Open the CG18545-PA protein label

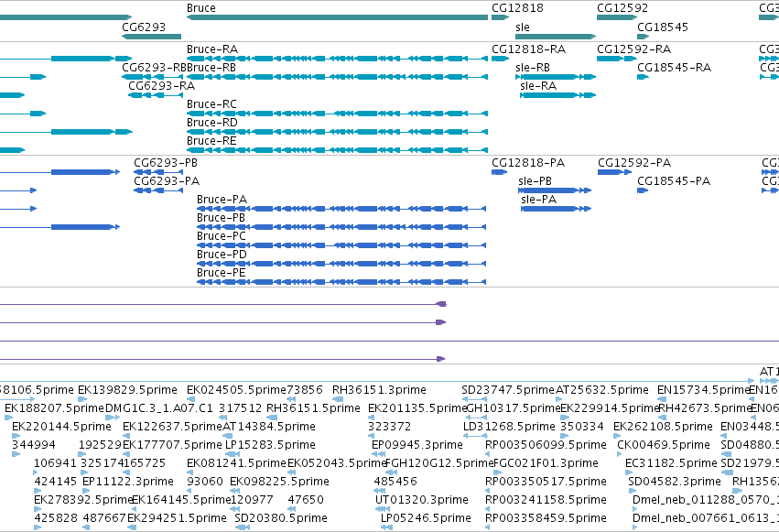(674, 181)
